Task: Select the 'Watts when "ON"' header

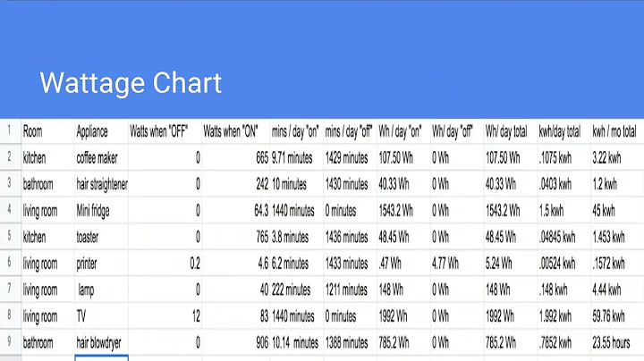Action: (231, 131)
